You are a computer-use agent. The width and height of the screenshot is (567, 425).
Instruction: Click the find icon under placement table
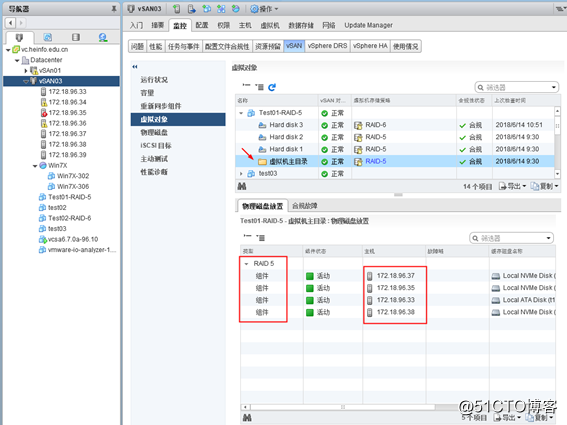[x=247, y=418]
